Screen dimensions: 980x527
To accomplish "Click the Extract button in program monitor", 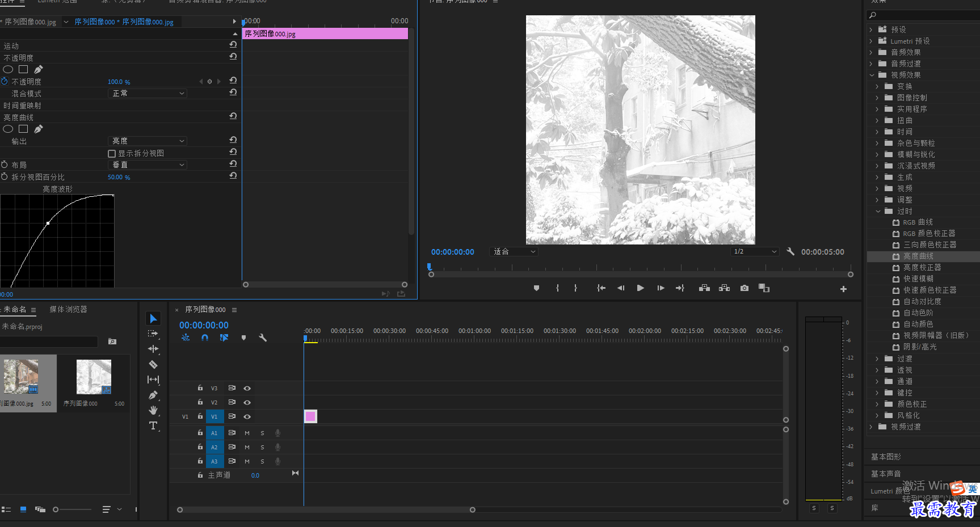I will click(x=724, y=288).
